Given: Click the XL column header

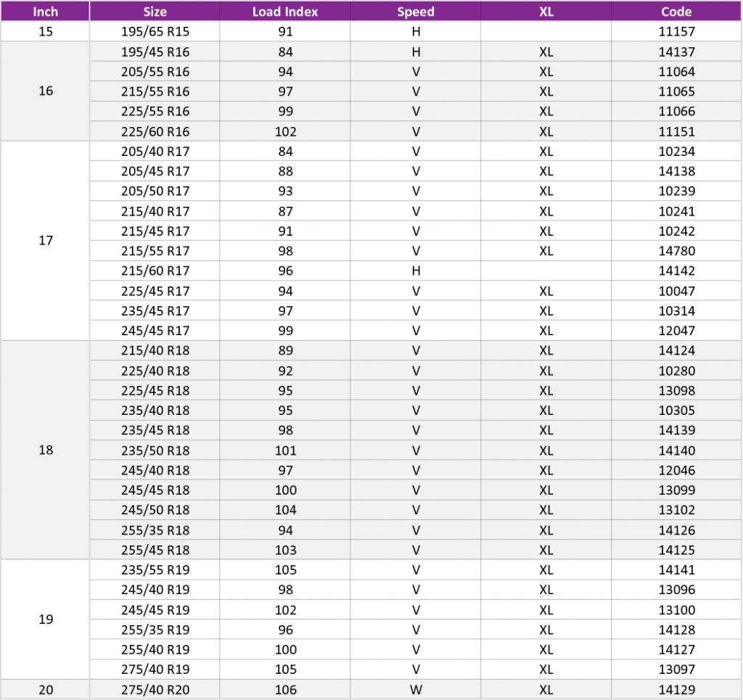Looking at the screenshot, I should pyautogui.click(x=546, y=12).
